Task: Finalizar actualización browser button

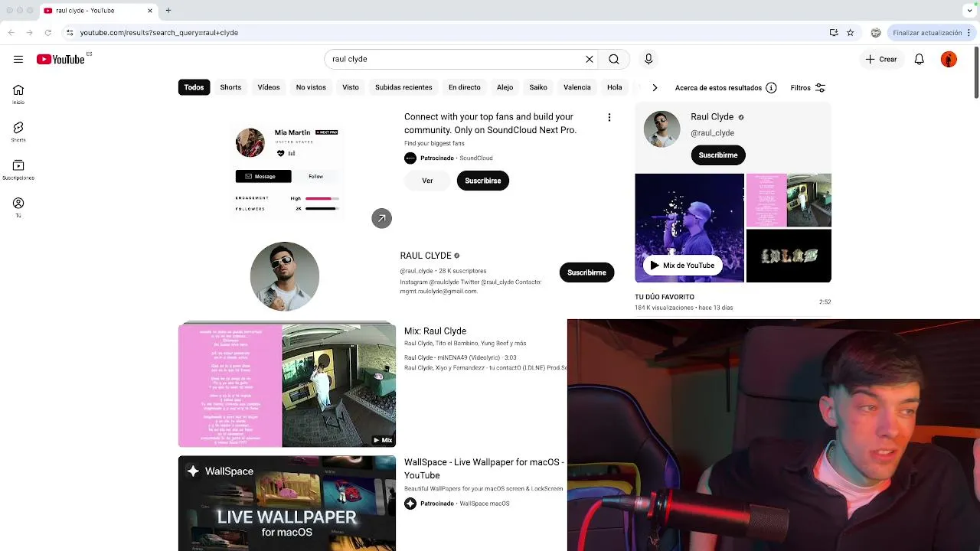Action: [926, 32]
